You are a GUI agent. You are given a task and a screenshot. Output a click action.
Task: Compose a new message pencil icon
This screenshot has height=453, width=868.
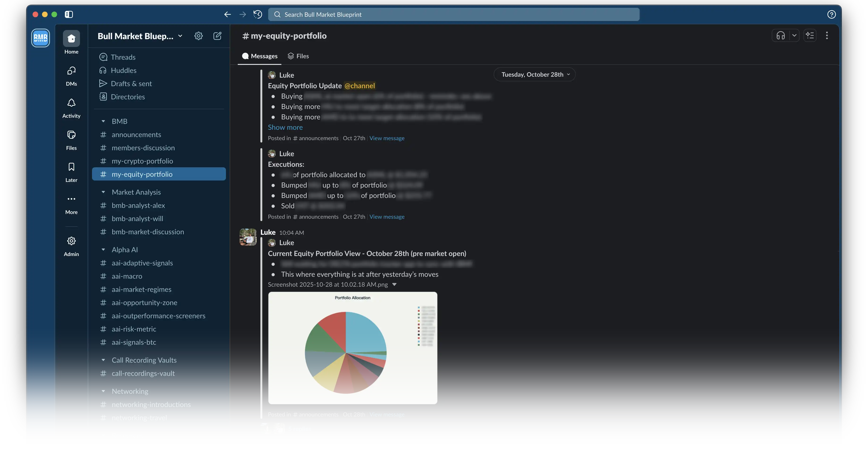click(x=217, y=36)
